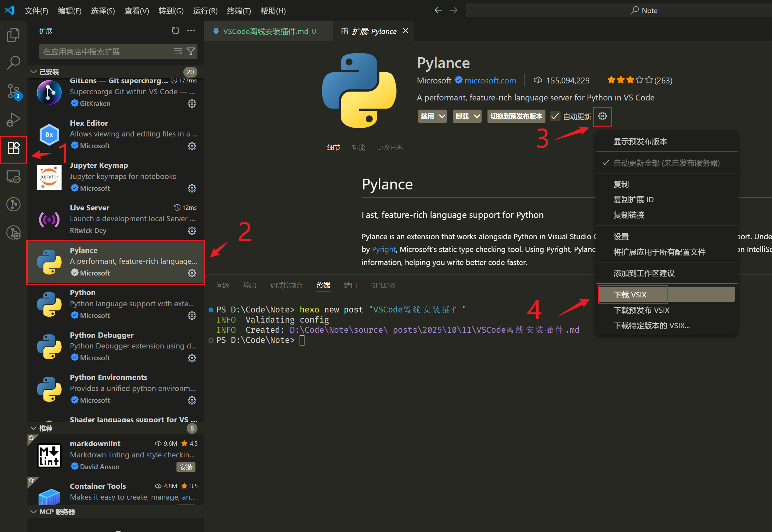Collapse the 推荐 section
Image resolution: width=772 pixels, height=532 pixels.
pos(33,428)
